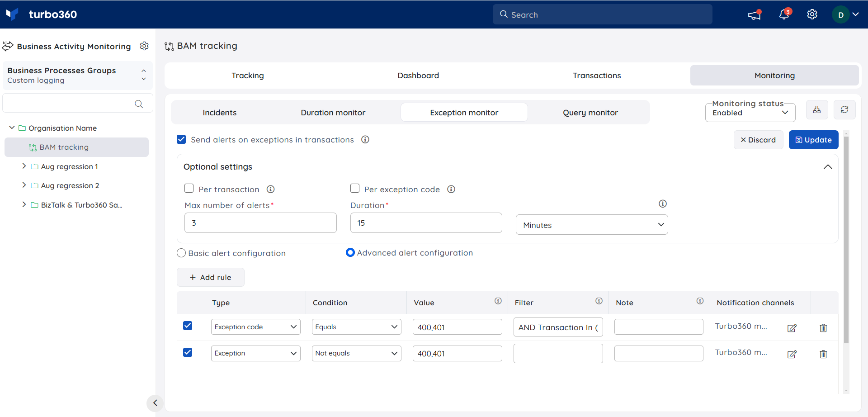Expand the Aug regression 2 folder
Image resolution: width=868 pixels, height=417 pixels.
point(24,185)
